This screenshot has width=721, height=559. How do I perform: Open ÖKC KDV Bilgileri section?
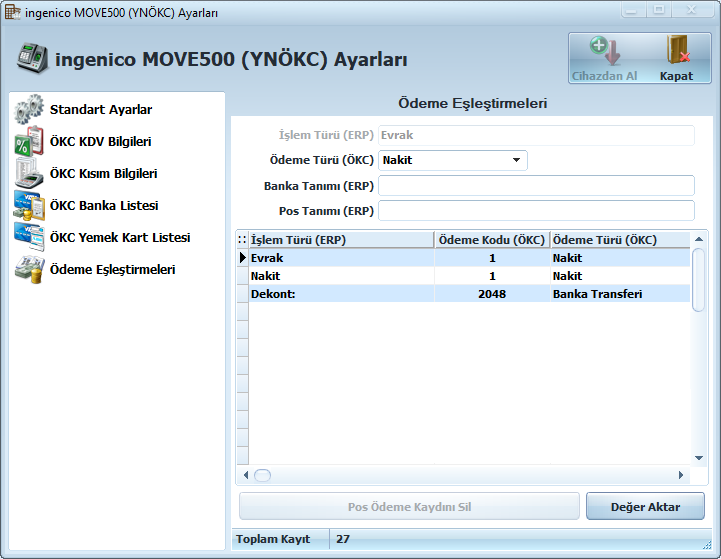coord(100,142)
